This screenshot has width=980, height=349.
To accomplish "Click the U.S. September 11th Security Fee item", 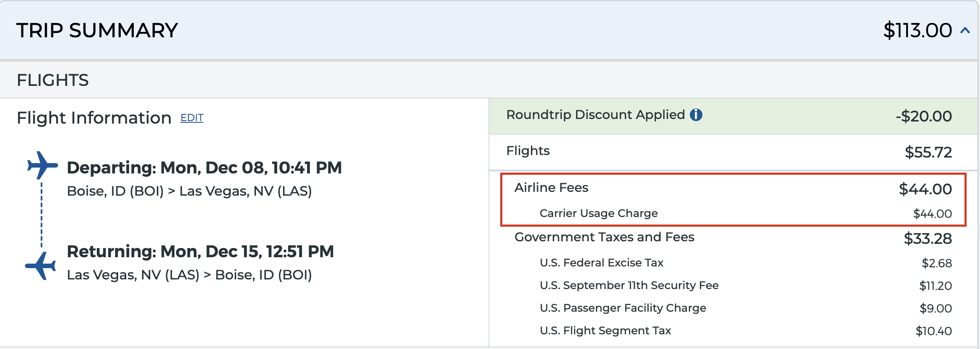I will coord(629,285).
